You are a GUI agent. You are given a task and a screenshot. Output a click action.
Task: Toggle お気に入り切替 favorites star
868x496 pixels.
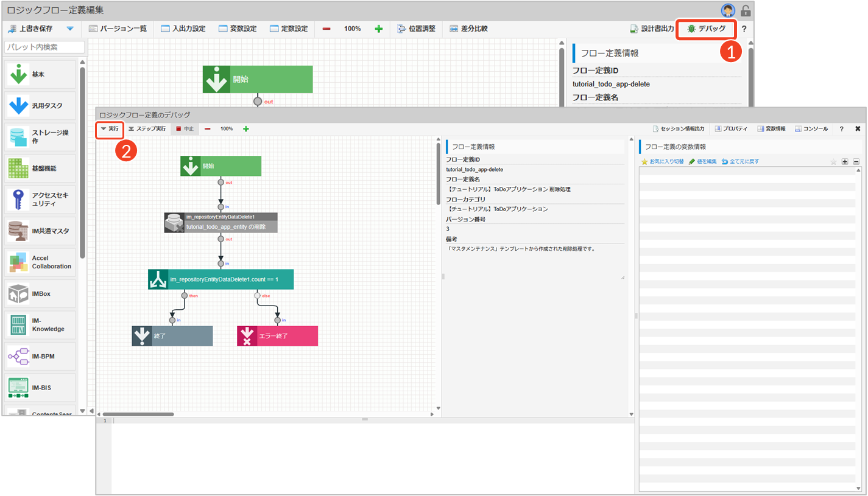click(662, 162)
